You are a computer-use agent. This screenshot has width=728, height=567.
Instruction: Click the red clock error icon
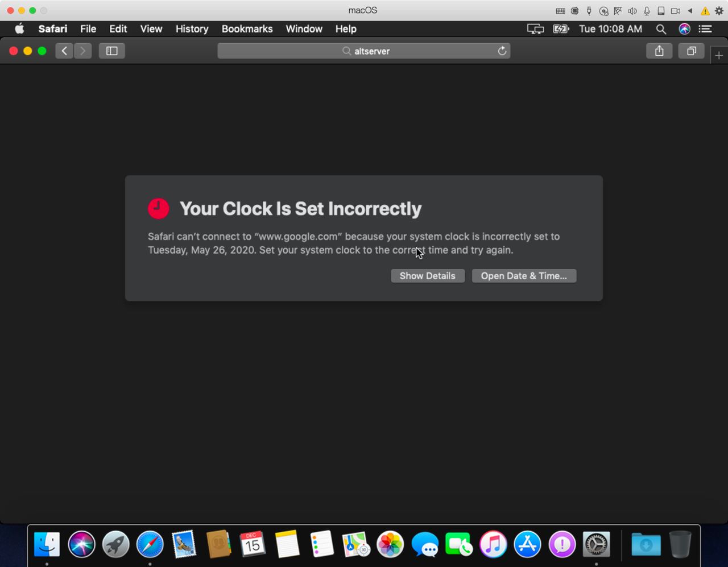click(x=159, y=209)
